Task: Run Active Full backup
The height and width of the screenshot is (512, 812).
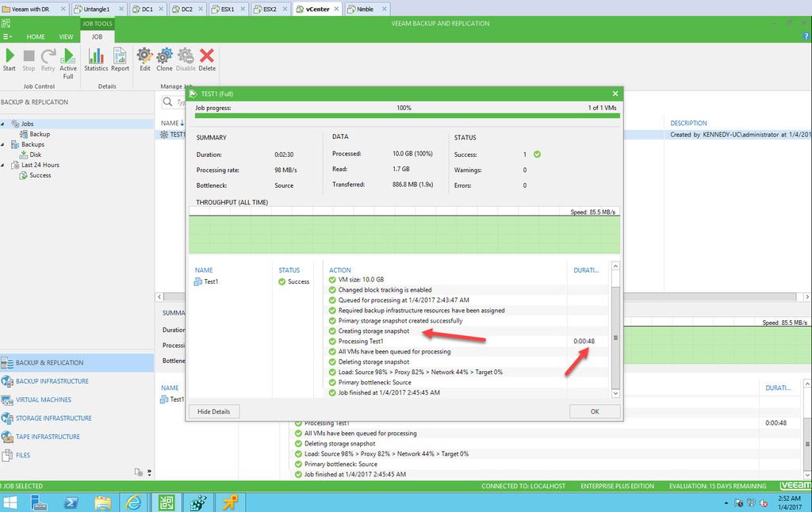Action: pyautogui.click(x=68, y=63)
